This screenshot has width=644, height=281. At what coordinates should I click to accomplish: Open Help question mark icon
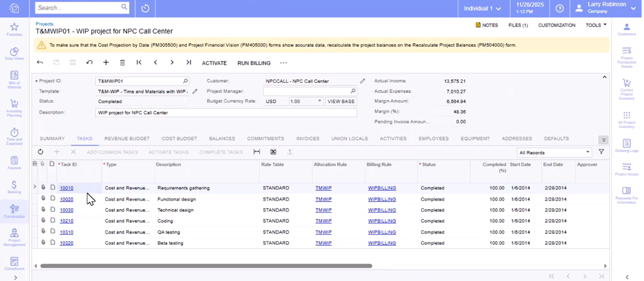559,8
